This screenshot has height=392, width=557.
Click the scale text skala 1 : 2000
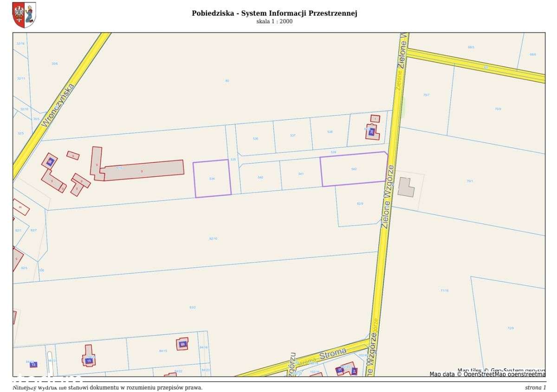click(x=274, y=21)
